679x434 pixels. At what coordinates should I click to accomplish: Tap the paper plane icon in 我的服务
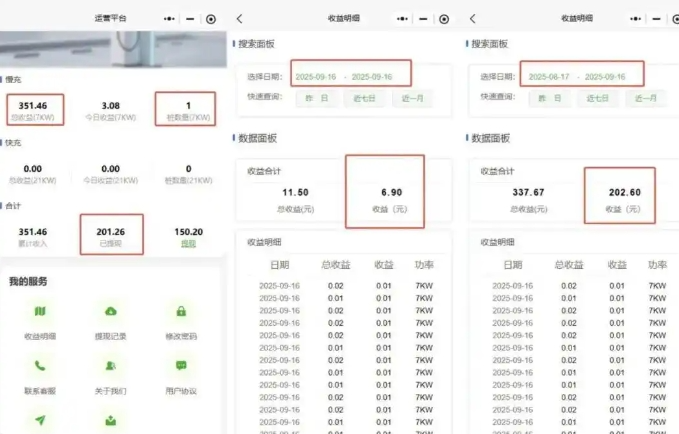40,421
